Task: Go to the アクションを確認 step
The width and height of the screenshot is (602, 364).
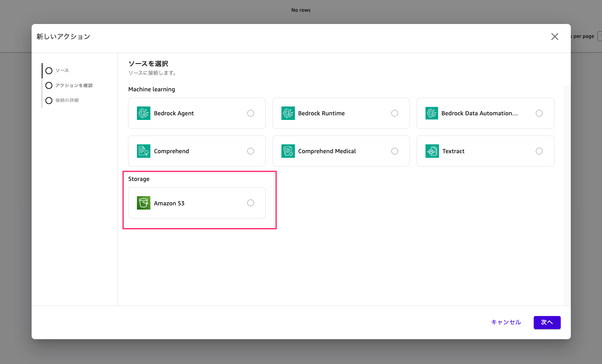Action: click(69, 85)
